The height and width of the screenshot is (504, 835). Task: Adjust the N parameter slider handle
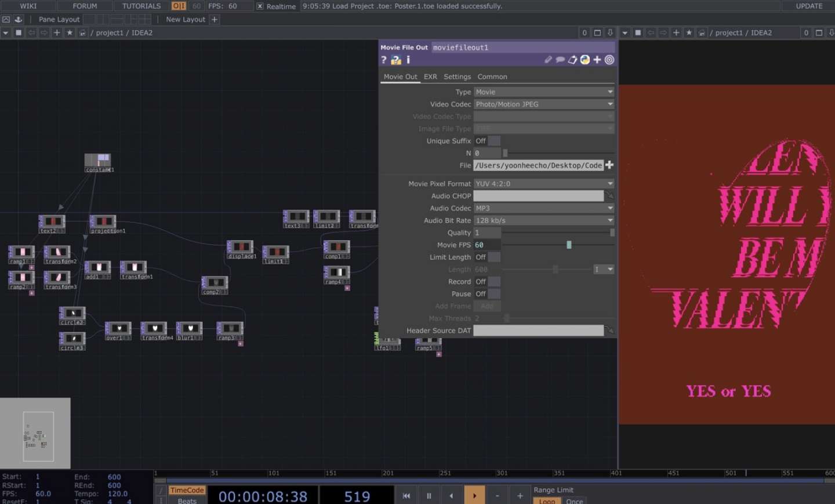[505, 153]
